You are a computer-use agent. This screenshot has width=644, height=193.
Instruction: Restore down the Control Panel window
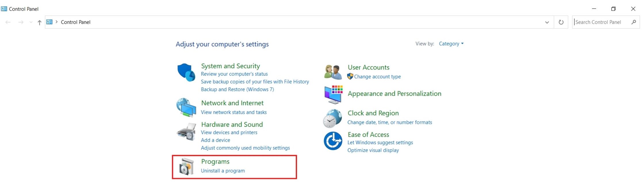point(613,9)
